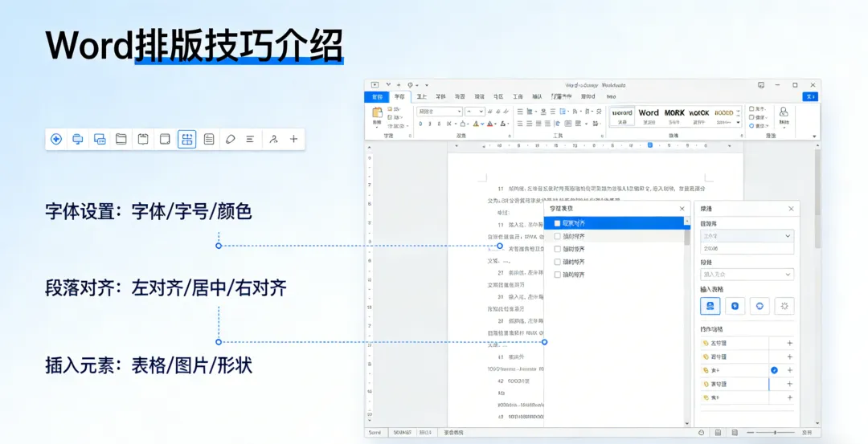The image size is (868, 444).
Task: Open the first dropdown in the right side panel
Action: pyautogui.click(x=747, y=236)
